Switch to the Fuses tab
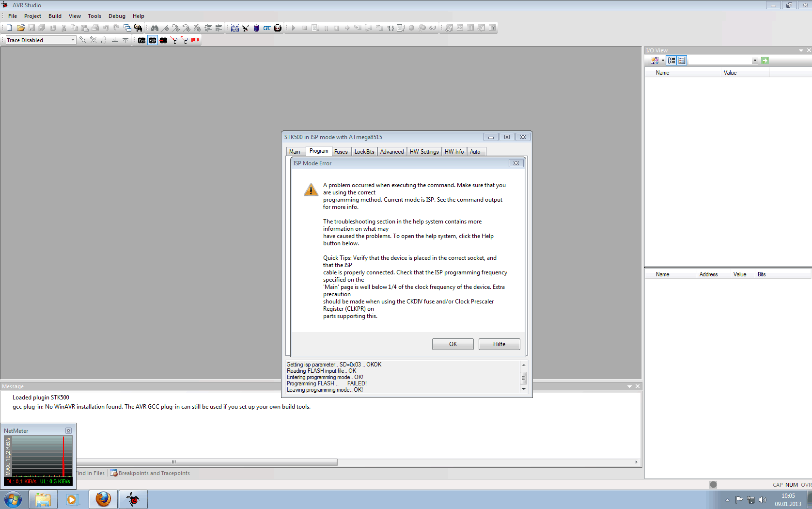812x509 pixels. coord(341,152)
